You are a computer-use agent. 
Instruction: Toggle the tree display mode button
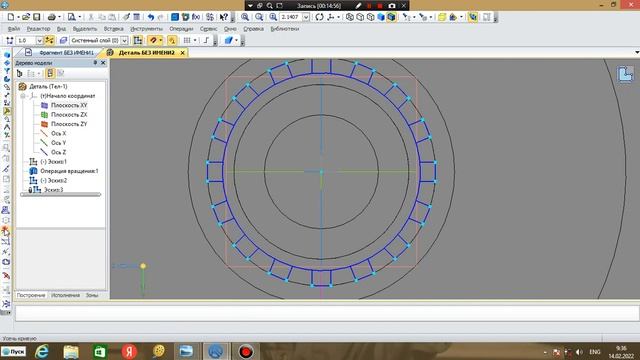click(x=50, y=73)
